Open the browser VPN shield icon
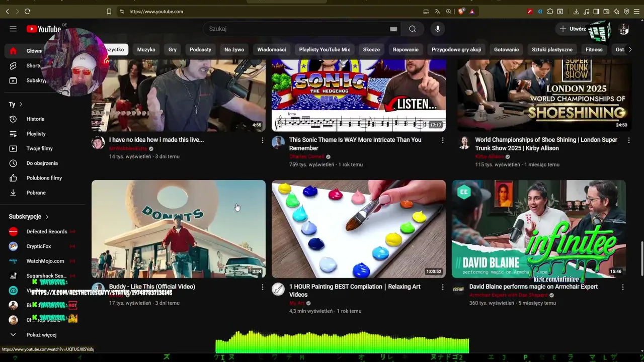The image size is (644, 362). [626, 11]
